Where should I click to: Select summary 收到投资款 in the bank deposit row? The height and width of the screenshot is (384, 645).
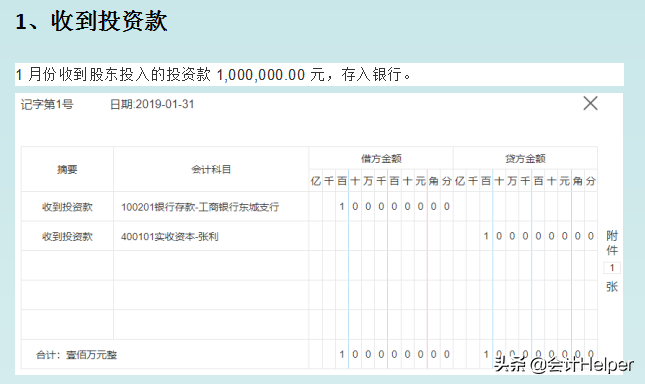point(67,207)
